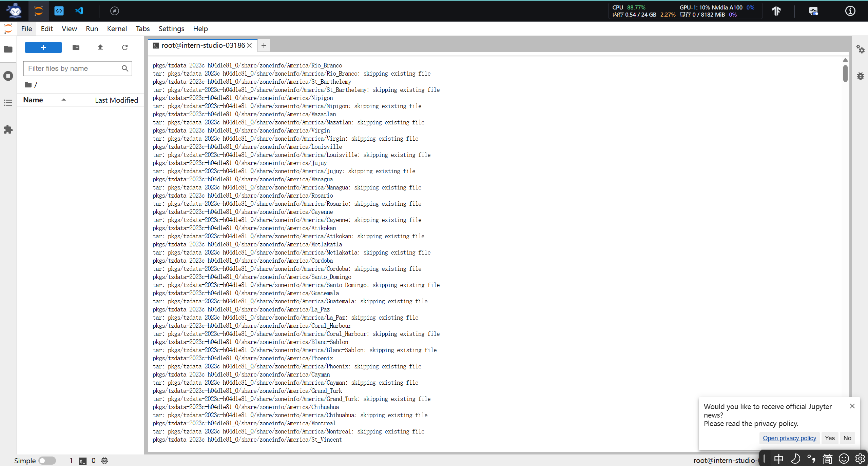Open the compass explore icon
Image resolution: width=868 pixels, height=466 pixels.
click(115, 11)
